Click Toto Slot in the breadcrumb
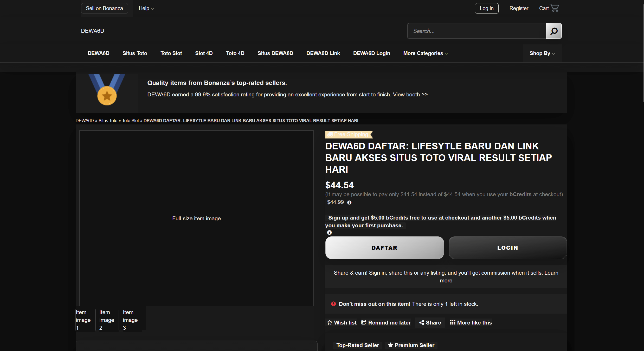The width and height of the screenshot is (644, 351). 131,121
